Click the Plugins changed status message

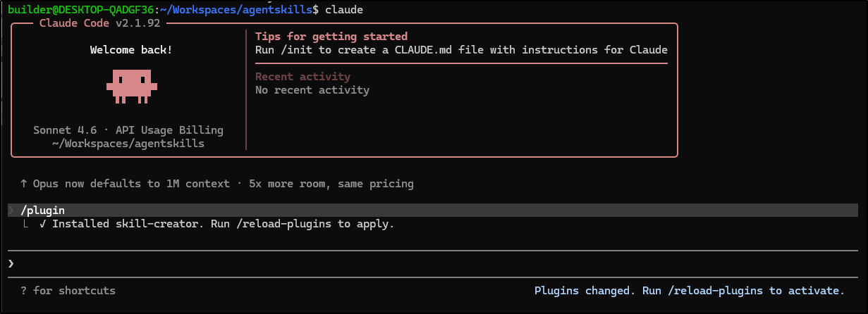[689, 291]
